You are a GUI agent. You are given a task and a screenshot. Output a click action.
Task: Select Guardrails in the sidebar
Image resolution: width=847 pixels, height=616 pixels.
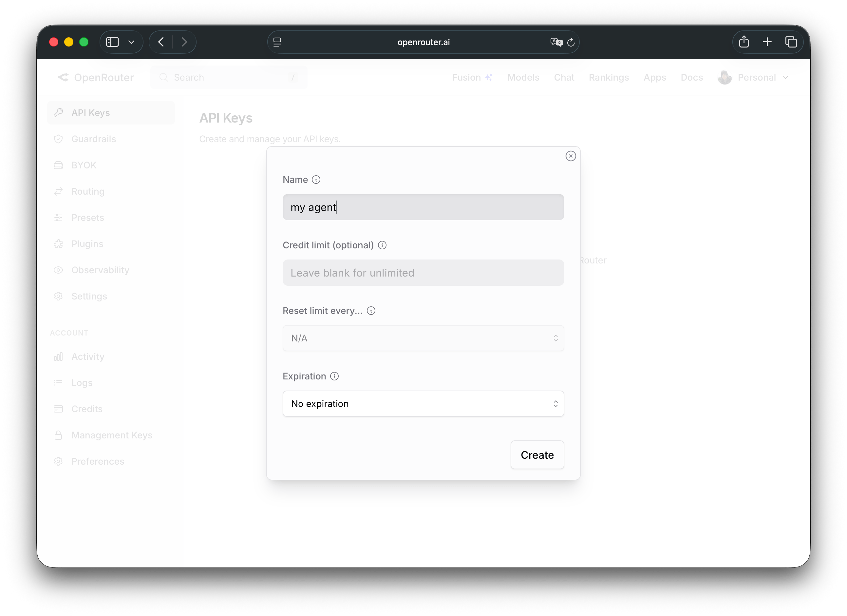93,139
